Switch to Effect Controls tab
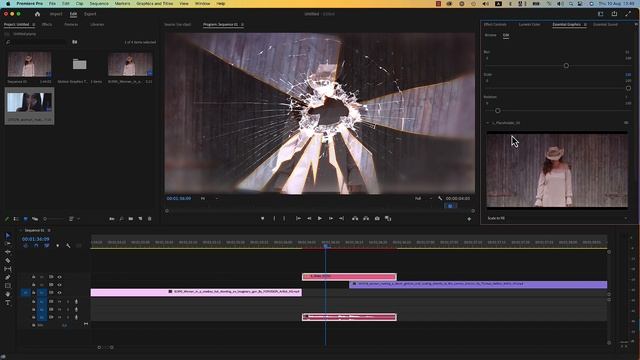The image size is (640, 360). (495, 24)
